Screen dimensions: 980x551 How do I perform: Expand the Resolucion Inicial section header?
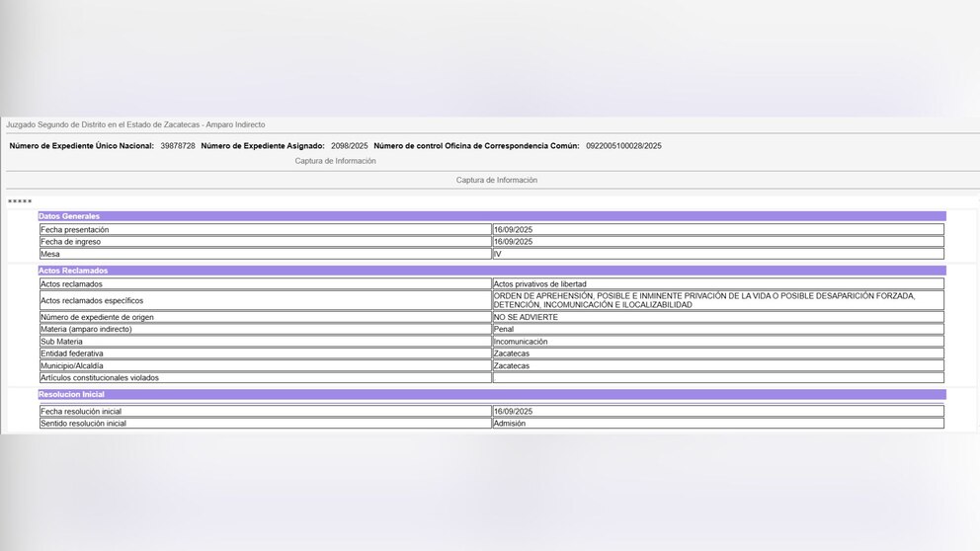(x=491, y=394)
